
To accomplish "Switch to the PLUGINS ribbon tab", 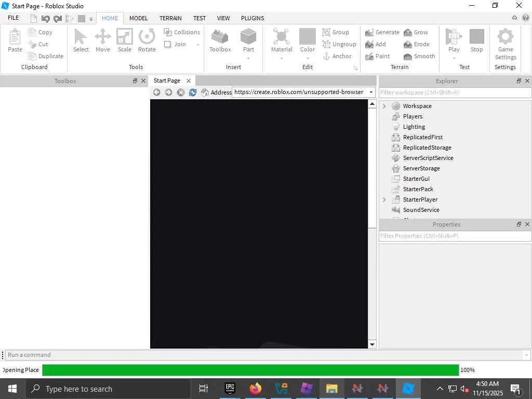I will 252,18.
